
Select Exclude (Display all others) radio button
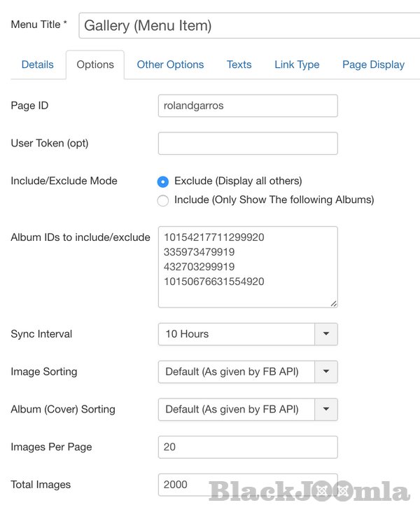point(163,181)
